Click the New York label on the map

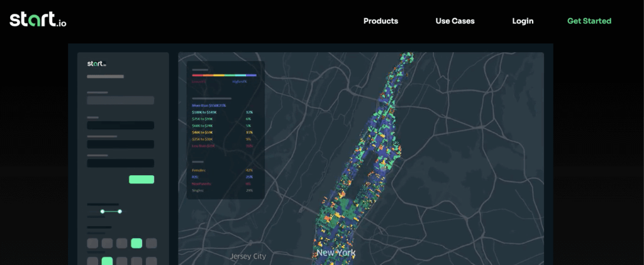coord(336,253)
